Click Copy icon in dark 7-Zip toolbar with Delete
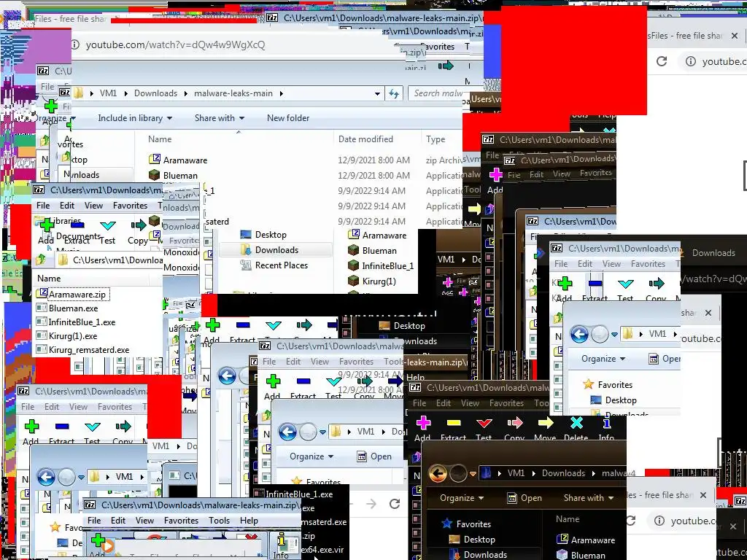The image size is (747, 560). (514, 422)
